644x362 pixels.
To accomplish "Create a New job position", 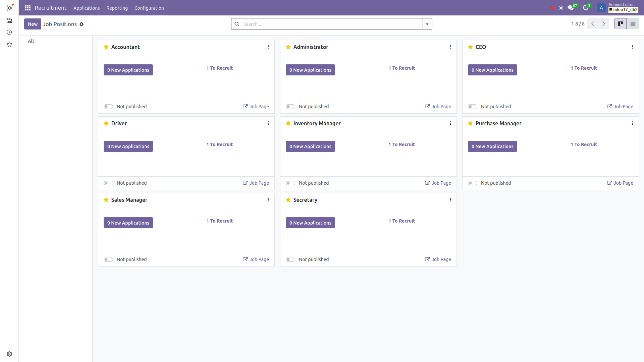I will [x=33, y=24].
